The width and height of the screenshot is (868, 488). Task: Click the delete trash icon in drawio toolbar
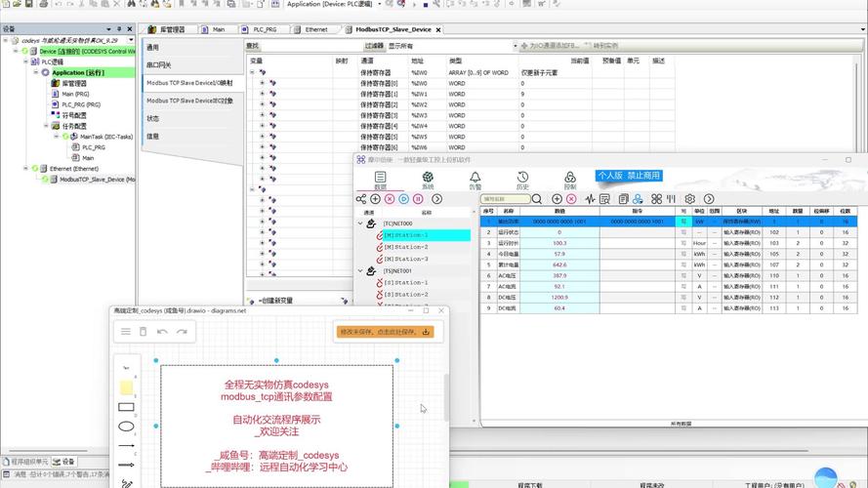pos(143,332)
